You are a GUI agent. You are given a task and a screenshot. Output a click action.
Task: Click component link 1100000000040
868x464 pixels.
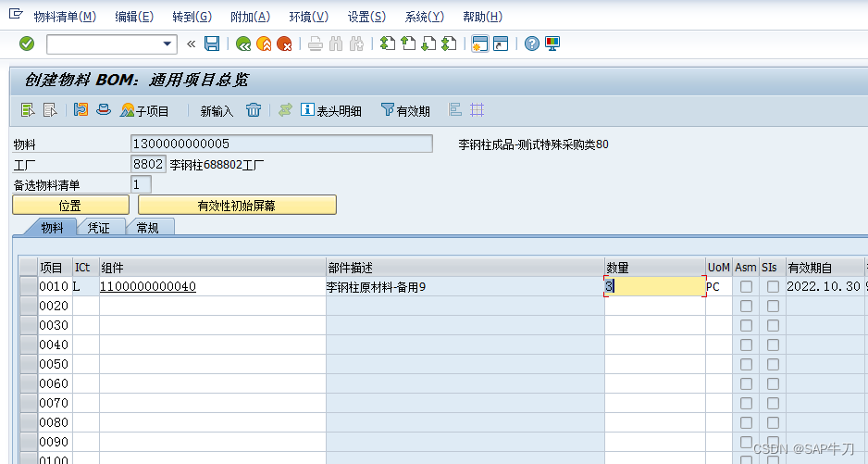point(148,286)
